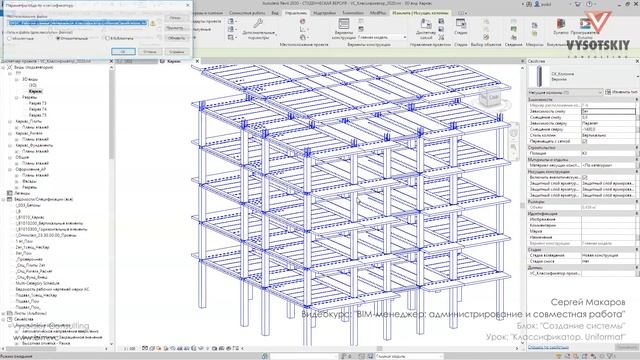Collapse the Виды node in project browser

coord(4,67)
